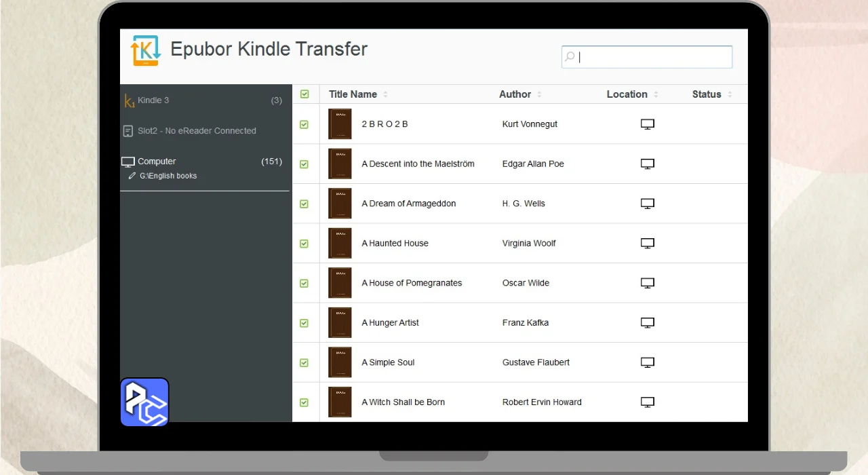The height and width of the screenshot is (475, 868).
Task: Click title text A Dream of Armageddon
Action: click(x=409, y=204)
